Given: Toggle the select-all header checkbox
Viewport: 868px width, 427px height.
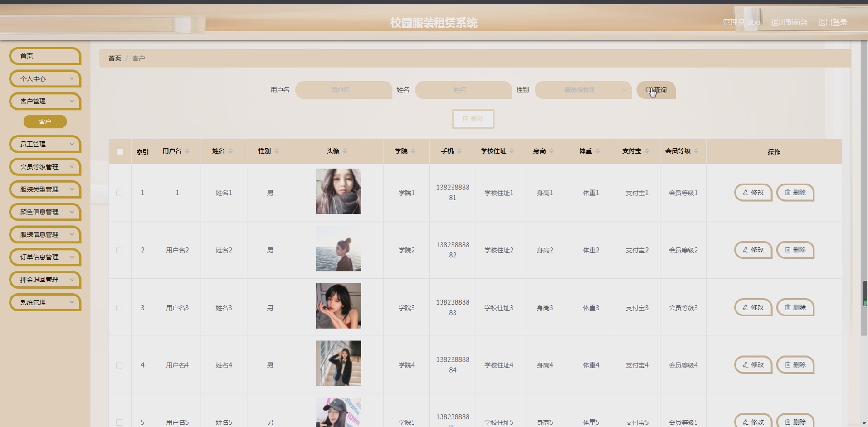Looking at the screenshot, I should [x=120, y=152].
